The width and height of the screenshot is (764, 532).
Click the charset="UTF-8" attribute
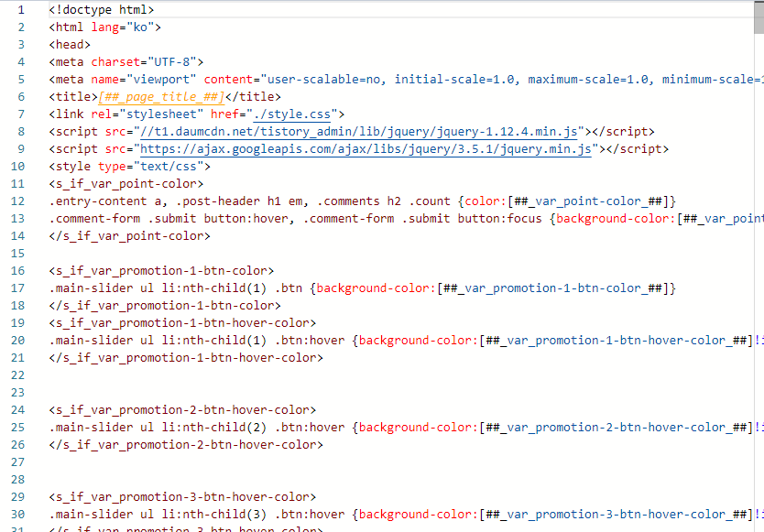144,62
